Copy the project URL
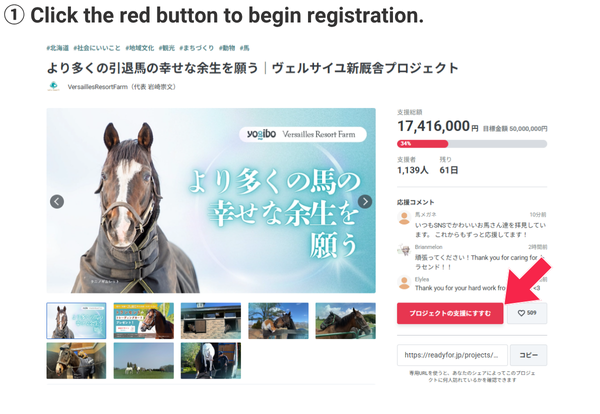This screenshot has width=600, height=414. 528,355
